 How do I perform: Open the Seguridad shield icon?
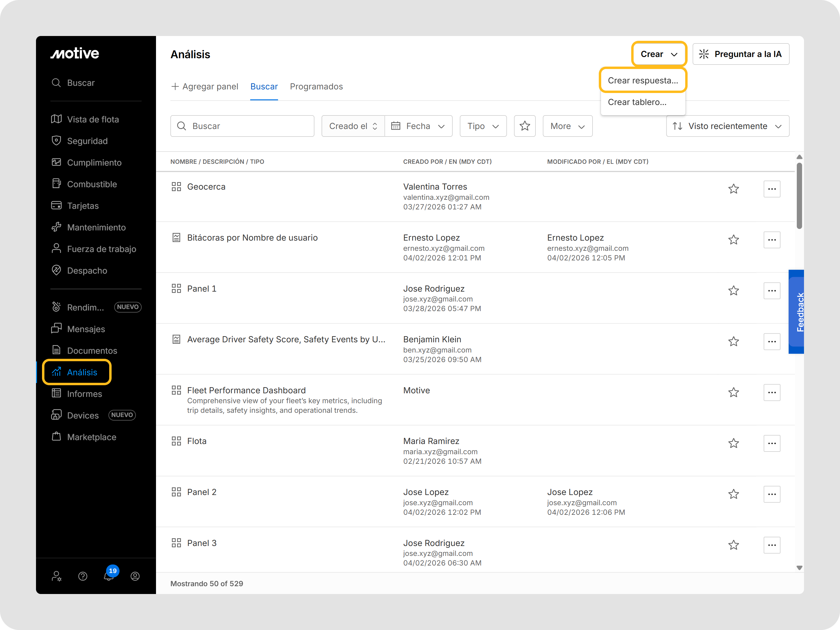pos(56,141)
